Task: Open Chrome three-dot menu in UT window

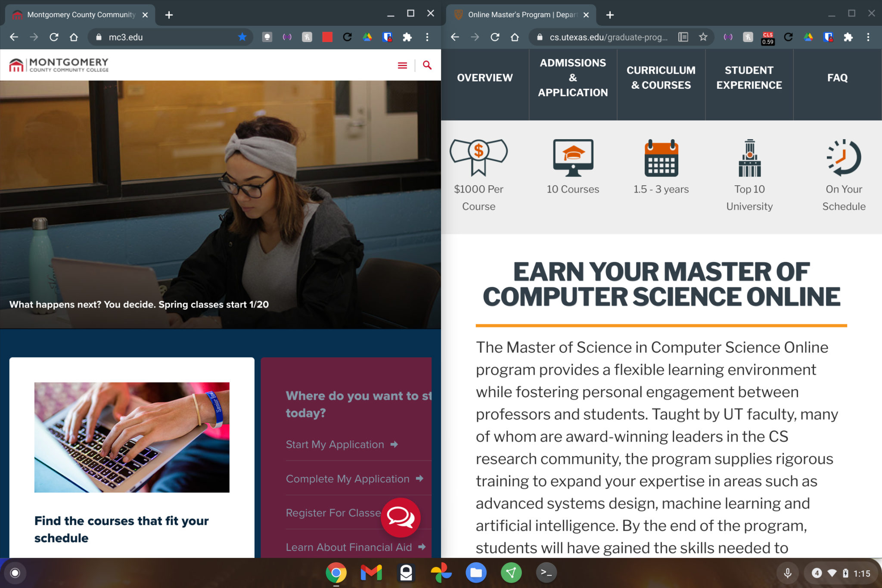Action: (868, 37)
